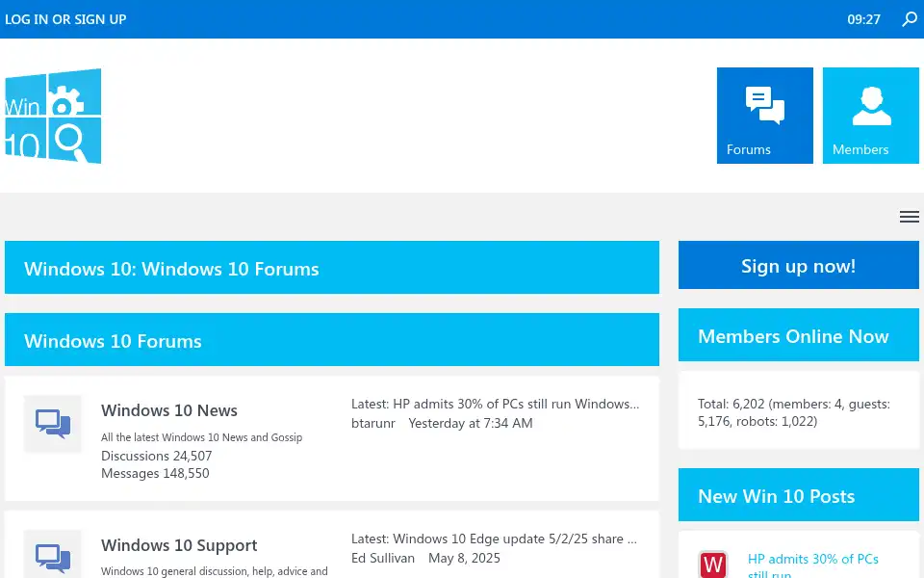
Task: Open the Windows 10 News forum
Action: tap(169, 410)
